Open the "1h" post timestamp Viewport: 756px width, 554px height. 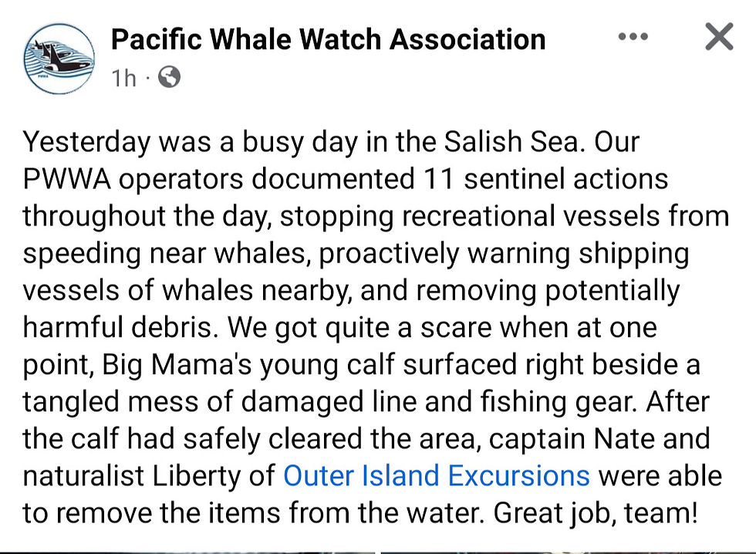pos(123,77)
